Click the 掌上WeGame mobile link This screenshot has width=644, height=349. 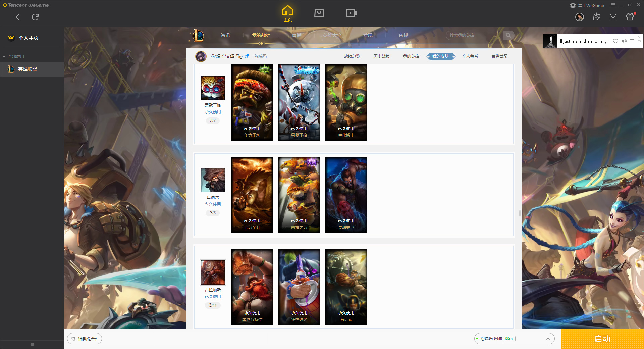(x=587, y=5)
